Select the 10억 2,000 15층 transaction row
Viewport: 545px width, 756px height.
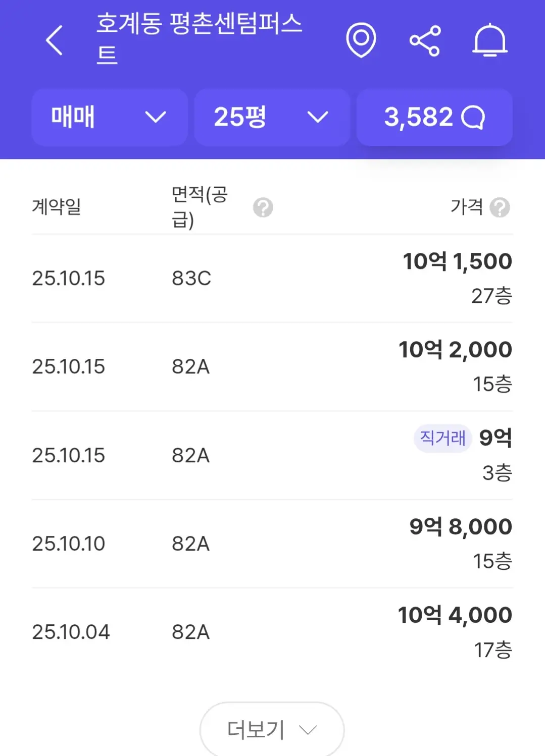tap(272, 366)
